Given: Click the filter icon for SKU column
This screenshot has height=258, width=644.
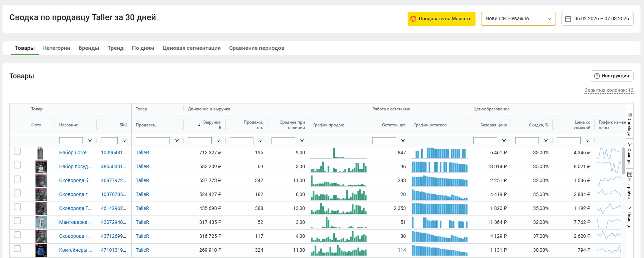Looking at the screenshot, I should click(124, 140).
